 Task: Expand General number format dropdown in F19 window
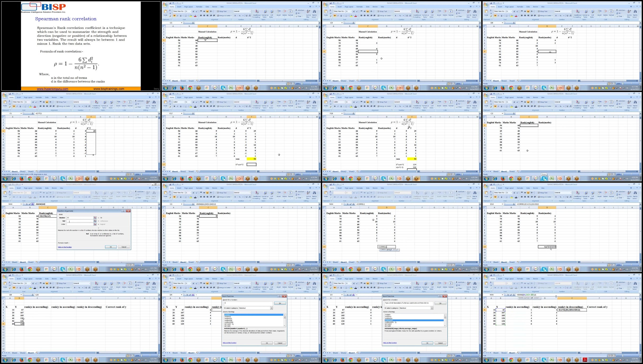point(410,102)
